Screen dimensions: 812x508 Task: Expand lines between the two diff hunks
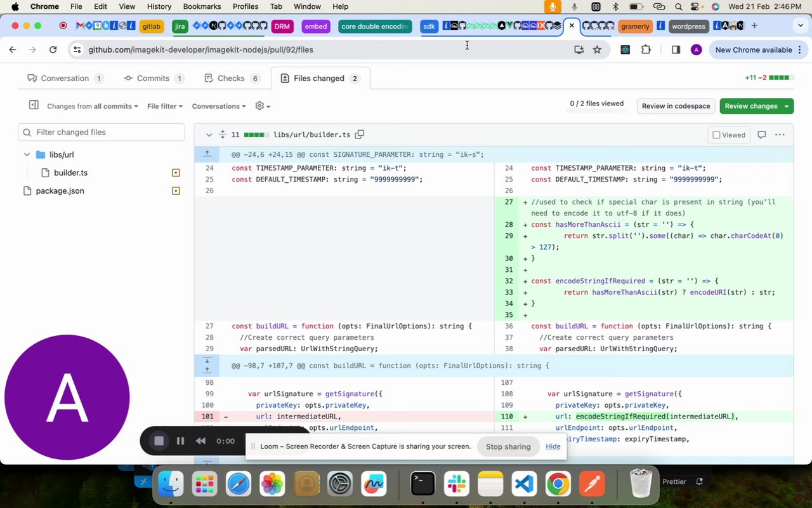pyautogui.click(x=207, y=365)
